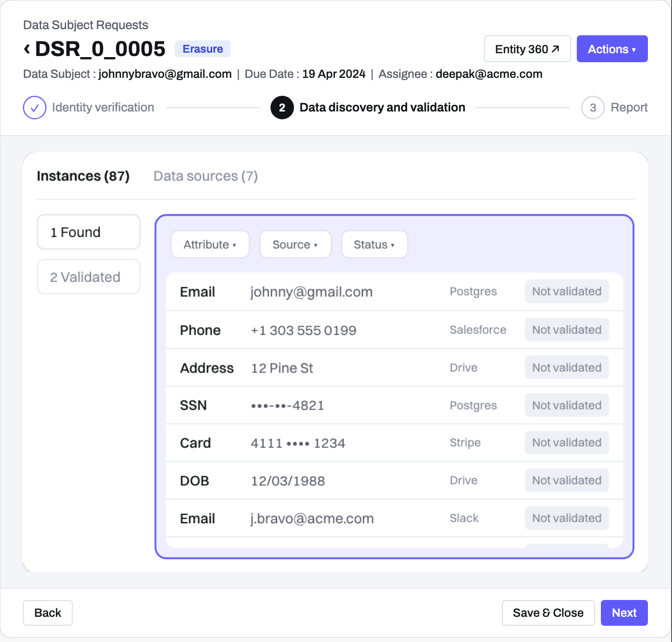The image size is (672, 642).
Task: Click the SSN attribute label
Action: click(x=193, y=405)
